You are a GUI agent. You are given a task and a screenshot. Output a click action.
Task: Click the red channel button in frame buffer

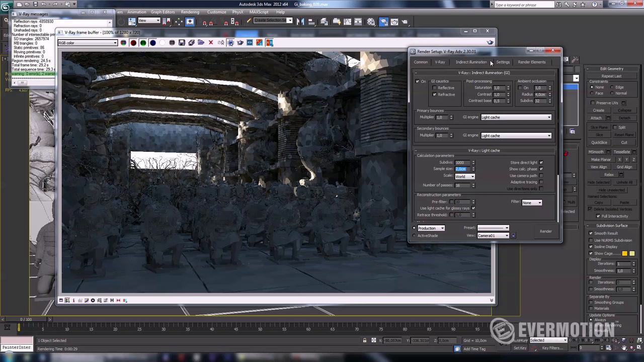[133, 43]
